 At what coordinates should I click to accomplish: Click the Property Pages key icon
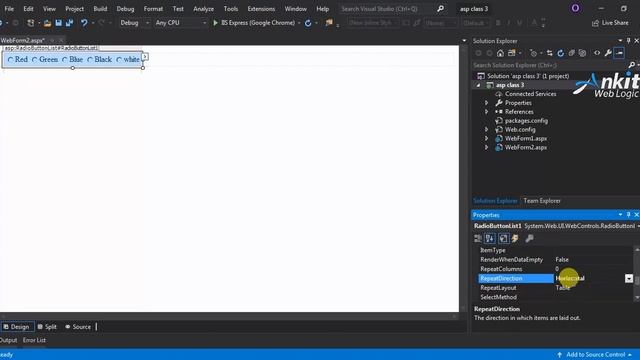click(529, 239)
